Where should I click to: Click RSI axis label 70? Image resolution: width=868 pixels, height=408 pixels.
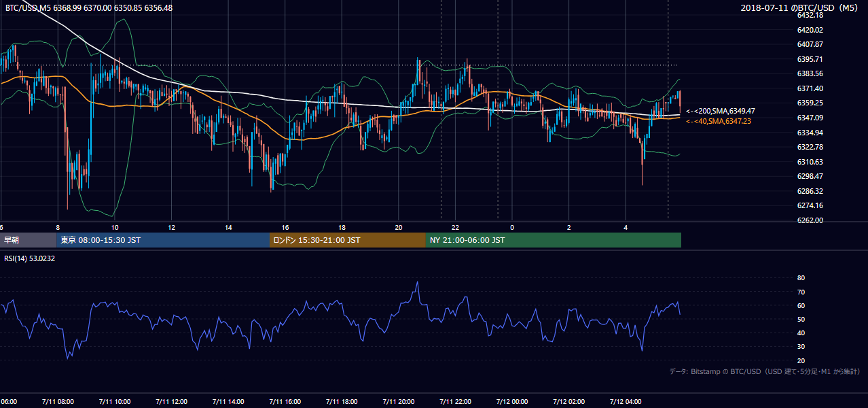pyautogui.click(x=801, y=292)
